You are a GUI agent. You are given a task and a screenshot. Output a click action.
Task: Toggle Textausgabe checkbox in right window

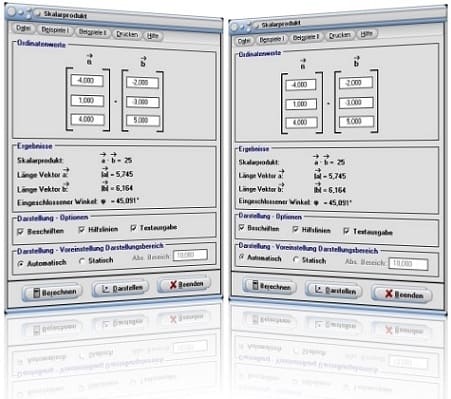click(346, 231)
